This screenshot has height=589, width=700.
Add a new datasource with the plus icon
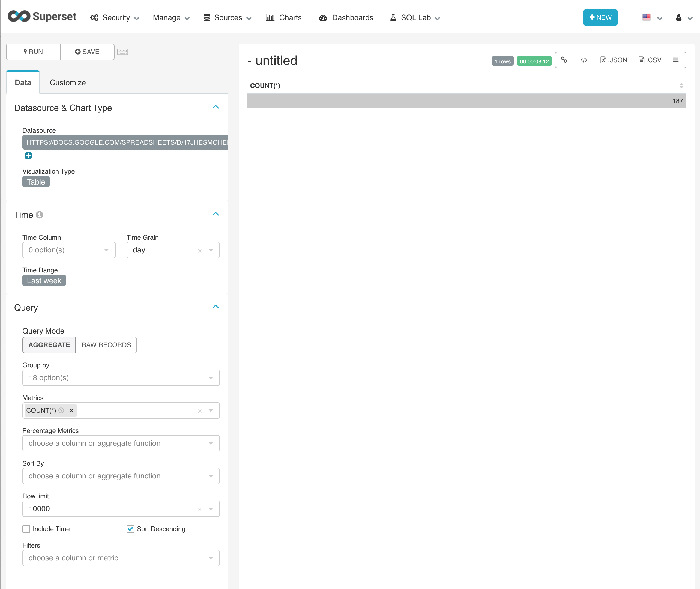tap(28, 156)
